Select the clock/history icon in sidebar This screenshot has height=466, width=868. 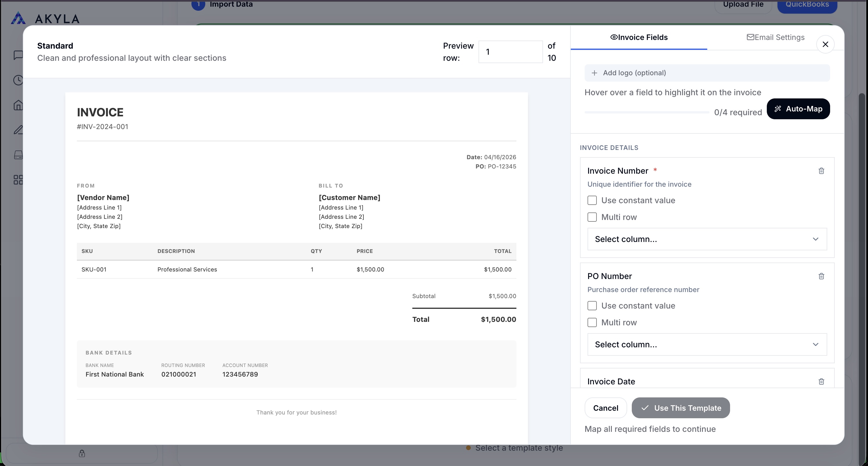pos(18,80)
